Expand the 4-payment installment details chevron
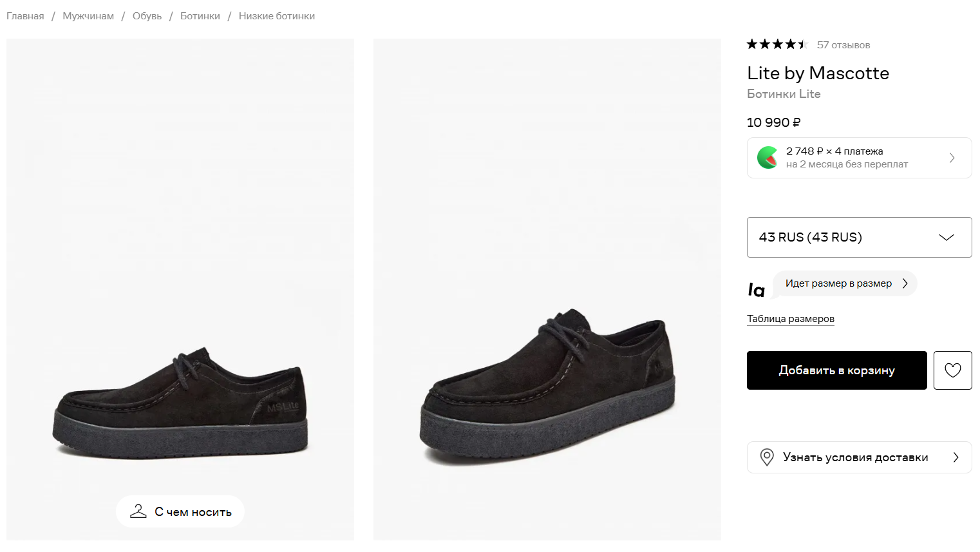Image resolution: width=980 pixels, height=552 pixels. 952,158
